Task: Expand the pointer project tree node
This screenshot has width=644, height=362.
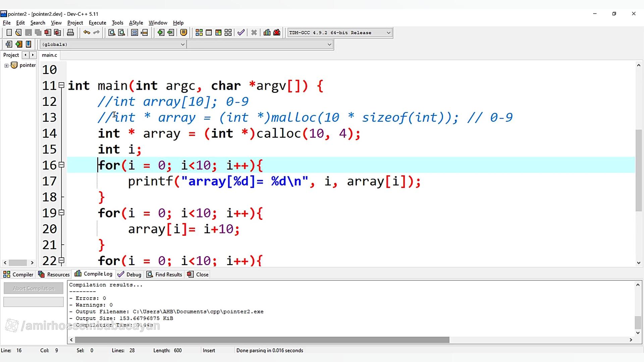Action: (6, 65)
